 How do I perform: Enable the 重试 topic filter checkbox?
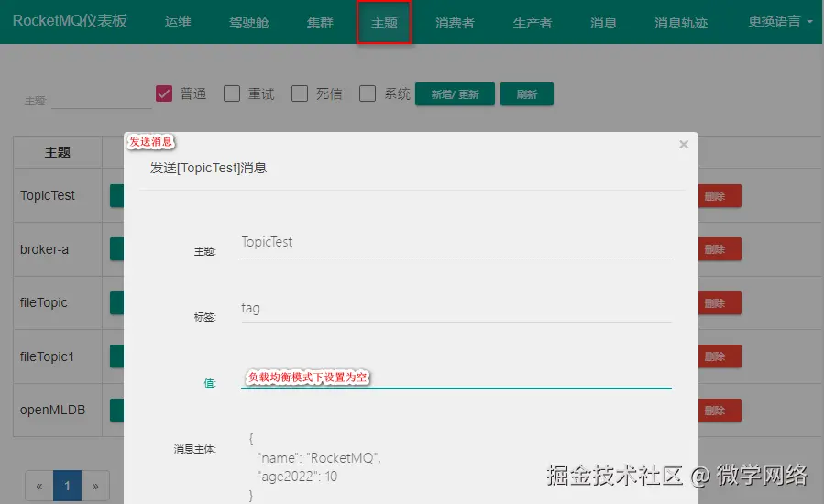(232, 93)
